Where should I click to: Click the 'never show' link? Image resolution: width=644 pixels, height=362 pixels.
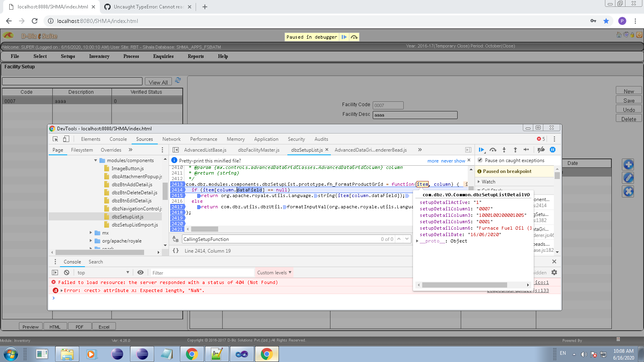click(453, 161)
